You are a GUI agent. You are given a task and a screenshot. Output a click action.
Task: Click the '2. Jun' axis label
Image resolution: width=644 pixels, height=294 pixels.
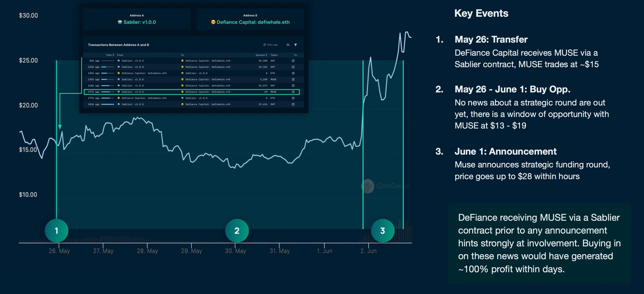368,251
